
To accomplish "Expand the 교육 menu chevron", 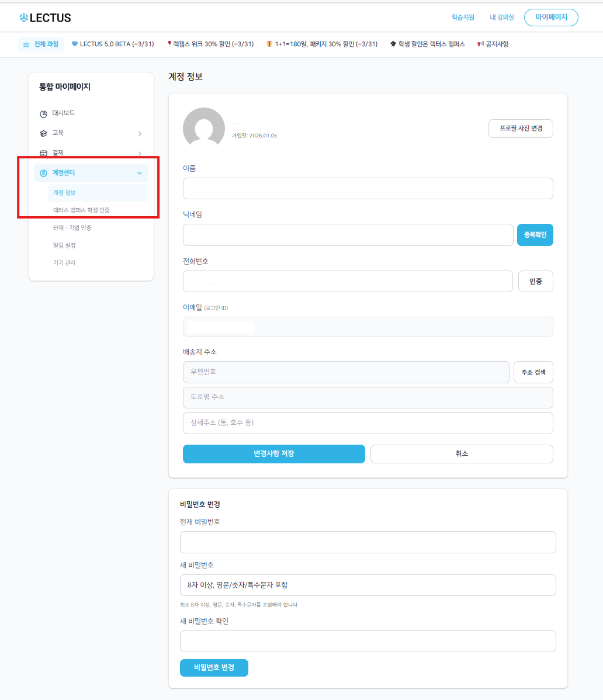I will [x=140, y=134].
